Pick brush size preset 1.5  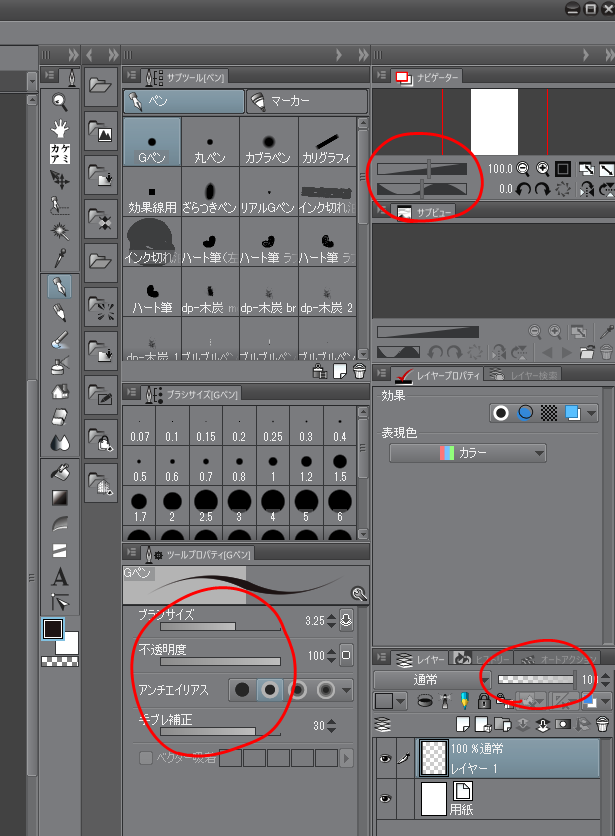pyautogui.click(x=340, y=466)
